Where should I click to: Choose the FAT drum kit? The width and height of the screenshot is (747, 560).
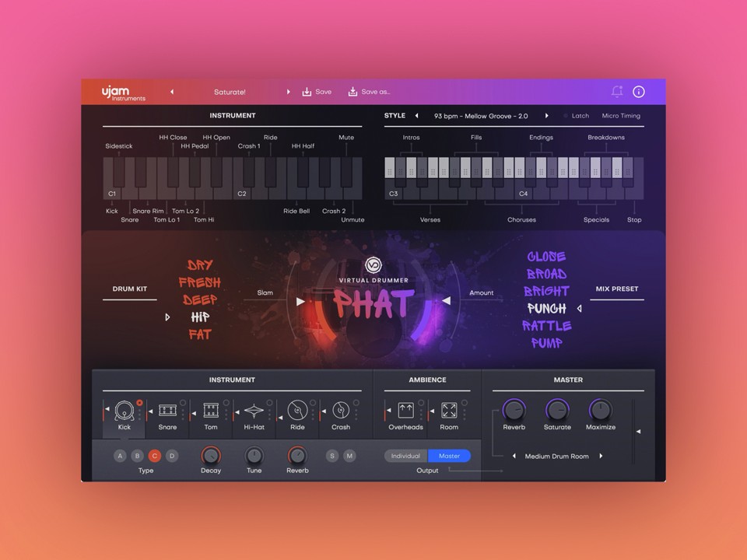pyautogui.click(x=200, y=334)
